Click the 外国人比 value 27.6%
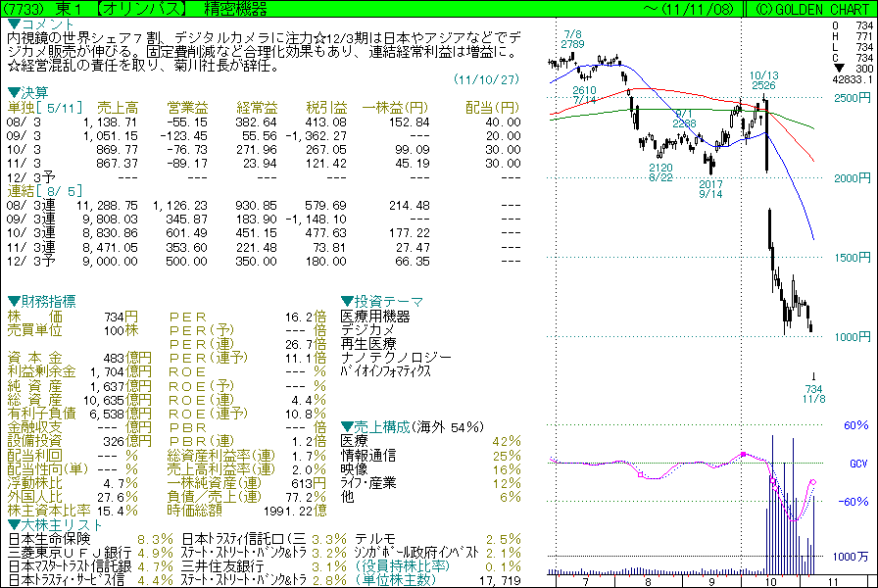 coord(118,497)
